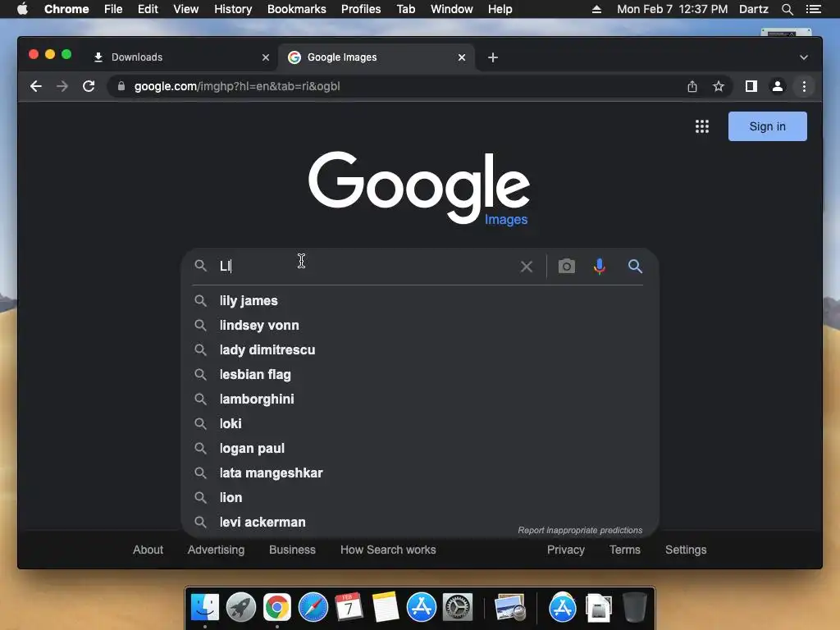
Task: Open the About footer link
Action: tap(148, 550)
